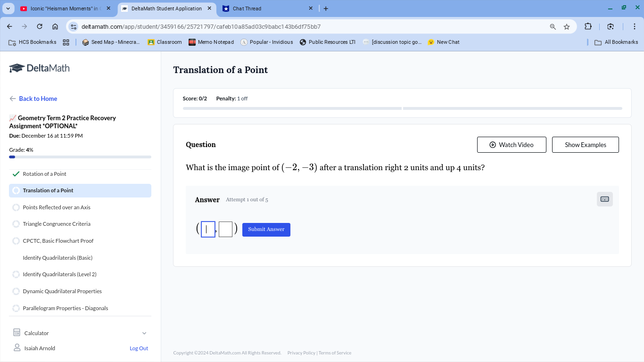
Task: Switch to the Iconic Heisman Moments YouTube tab
Action: [66, 8]
